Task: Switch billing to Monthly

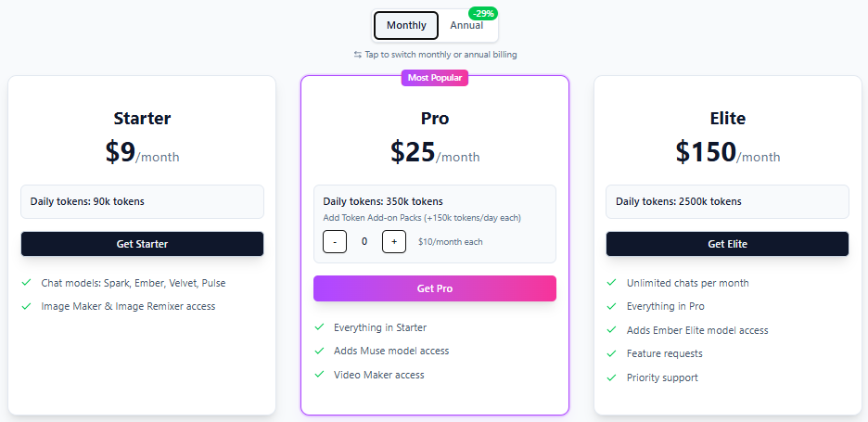Action: click(x=406, y=25)
